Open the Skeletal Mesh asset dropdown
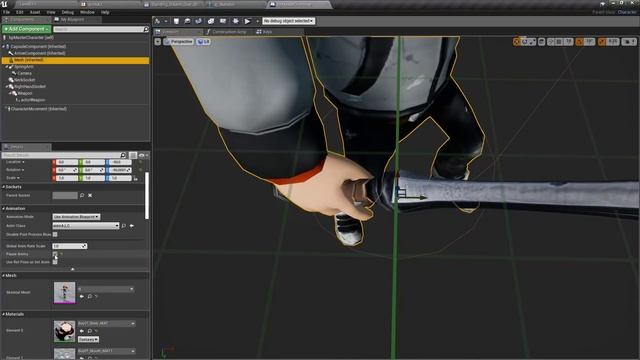The width and height of the screenshot is (640, 360). point(106,289)
